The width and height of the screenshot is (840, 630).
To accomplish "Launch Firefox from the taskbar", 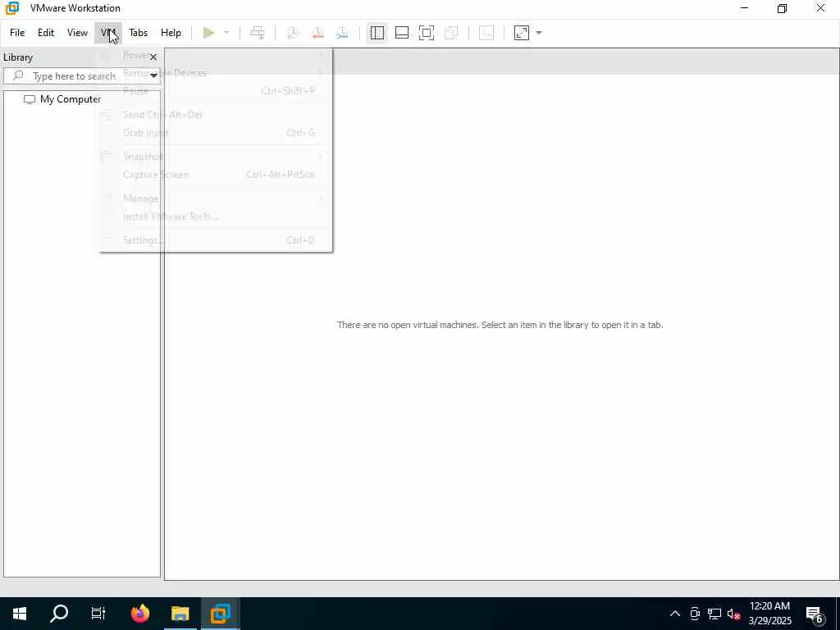I will tap(140, 614).
